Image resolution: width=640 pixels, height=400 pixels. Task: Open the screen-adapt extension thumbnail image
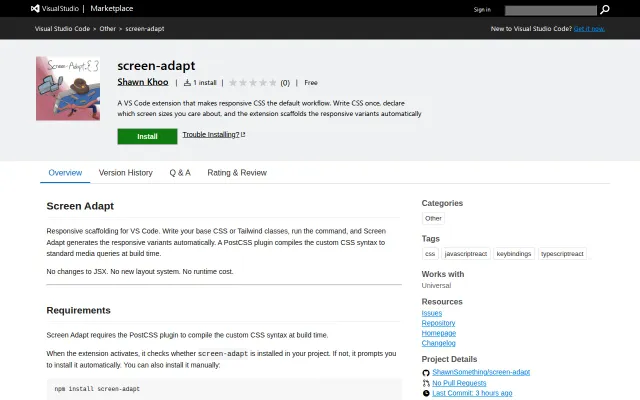pyautogui.click(x=68, y=89)
